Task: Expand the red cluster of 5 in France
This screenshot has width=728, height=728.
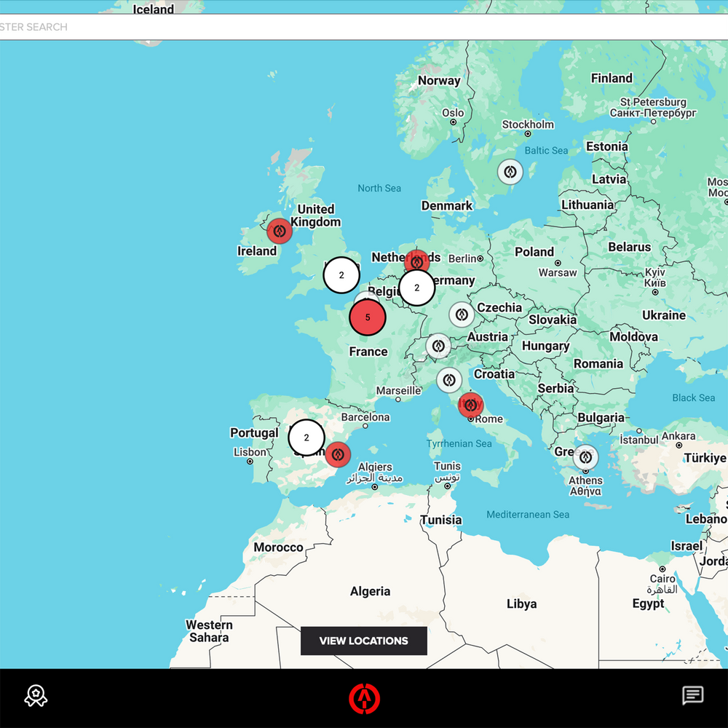Action: pyautogui.click(x=368, y=317)
